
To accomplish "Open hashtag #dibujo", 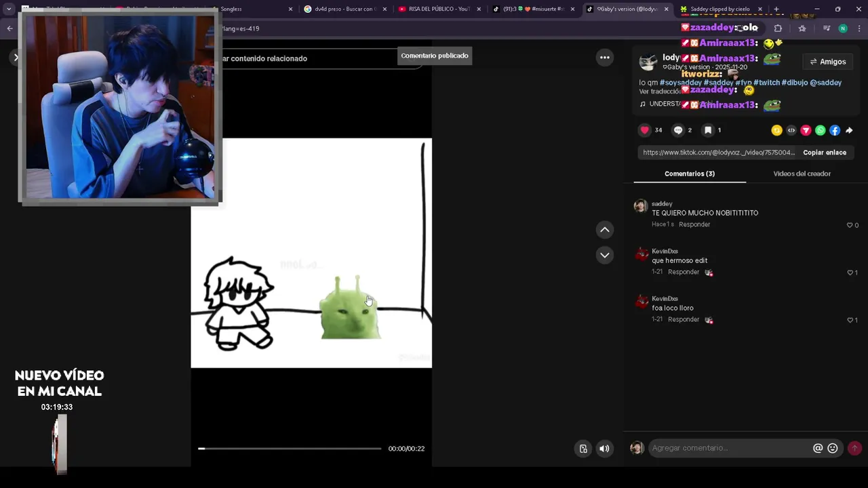I will click(x=795, y=83).
